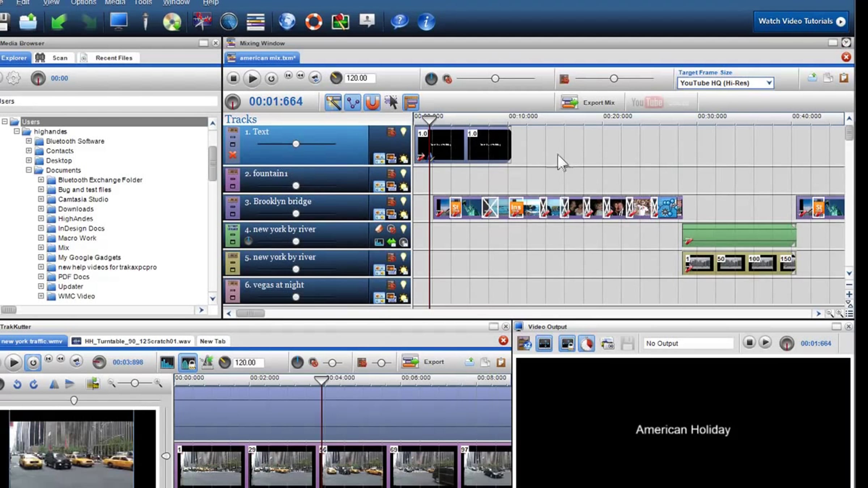Switch to Recent Files tab
The height and width of the screenshot is (488, 868).
click(114, 58)
